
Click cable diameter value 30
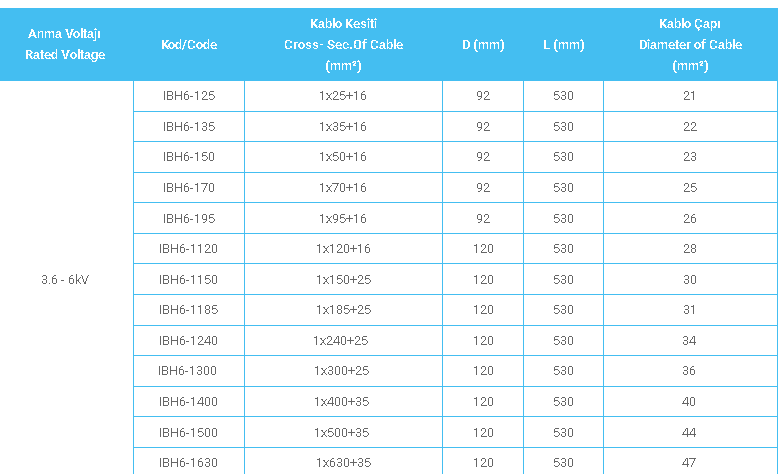click(690, 280)
